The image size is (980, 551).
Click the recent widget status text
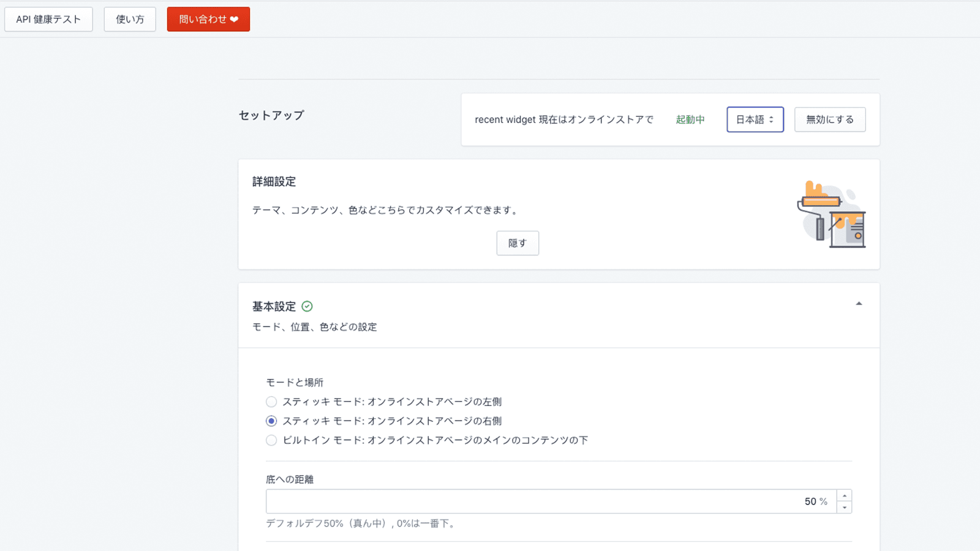[563, 119]
